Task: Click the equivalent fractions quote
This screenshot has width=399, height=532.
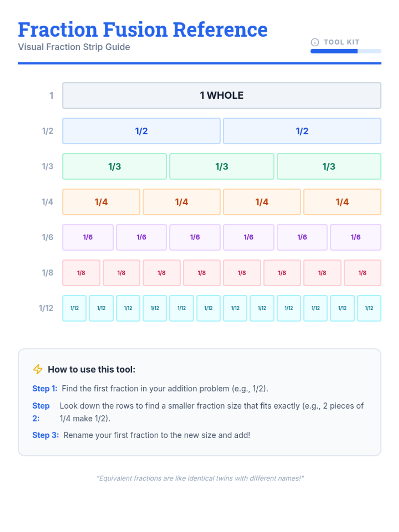Action: [x=200, y=478]
